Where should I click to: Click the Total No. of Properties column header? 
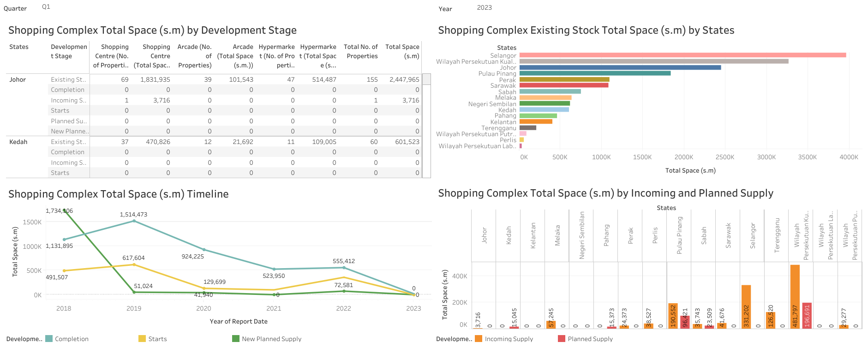pyautogui.click(x=361, y=51)
